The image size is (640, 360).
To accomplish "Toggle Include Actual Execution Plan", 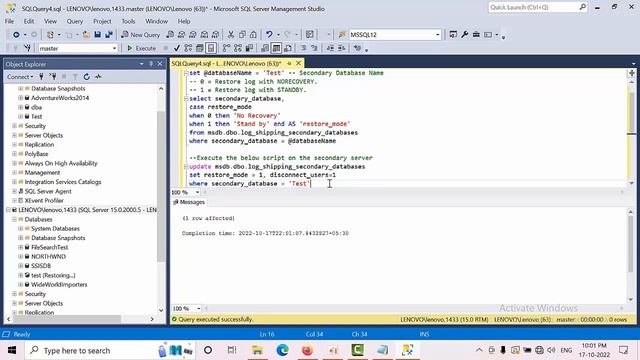I will pos(227,48).
